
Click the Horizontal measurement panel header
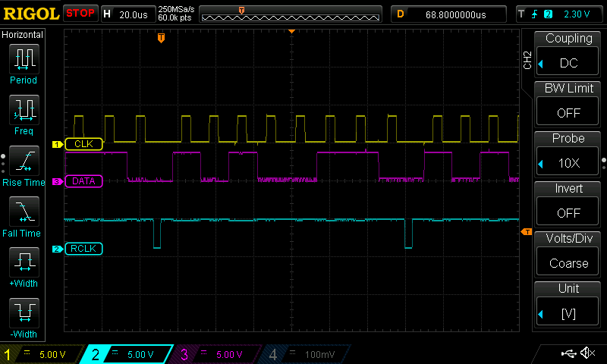23,35
